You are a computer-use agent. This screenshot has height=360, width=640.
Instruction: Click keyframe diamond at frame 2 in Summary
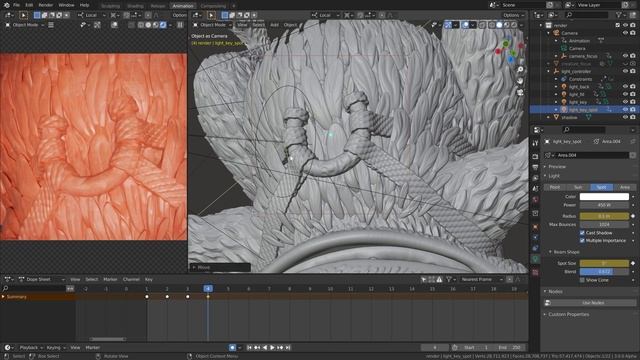(167, 297)
